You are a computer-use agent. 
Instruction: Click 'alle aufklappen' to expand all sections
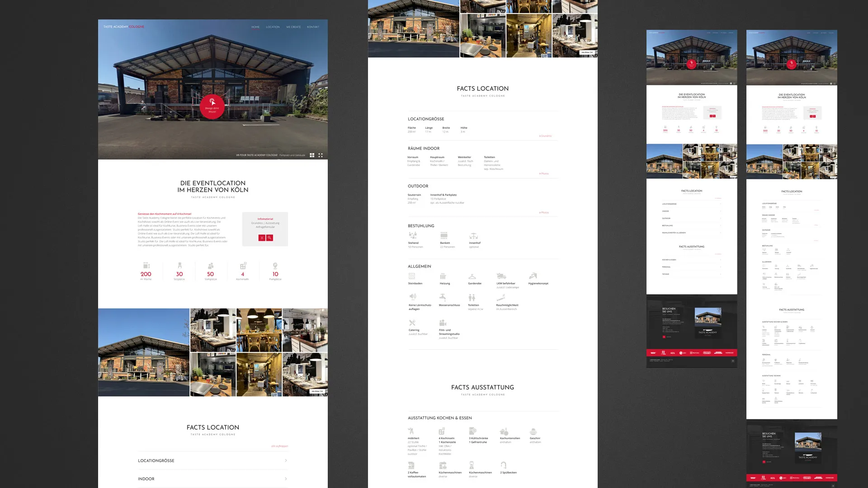[279, 446]
